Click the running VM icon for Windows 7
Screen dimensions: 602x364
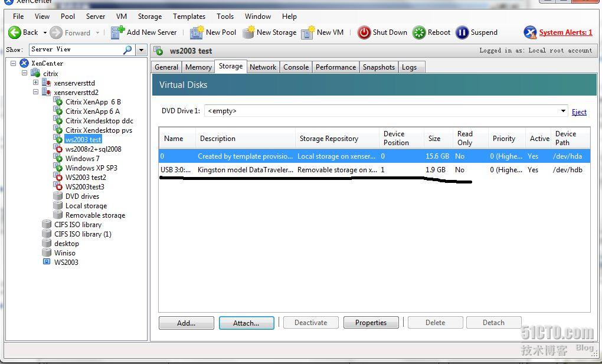click(58, 158)
